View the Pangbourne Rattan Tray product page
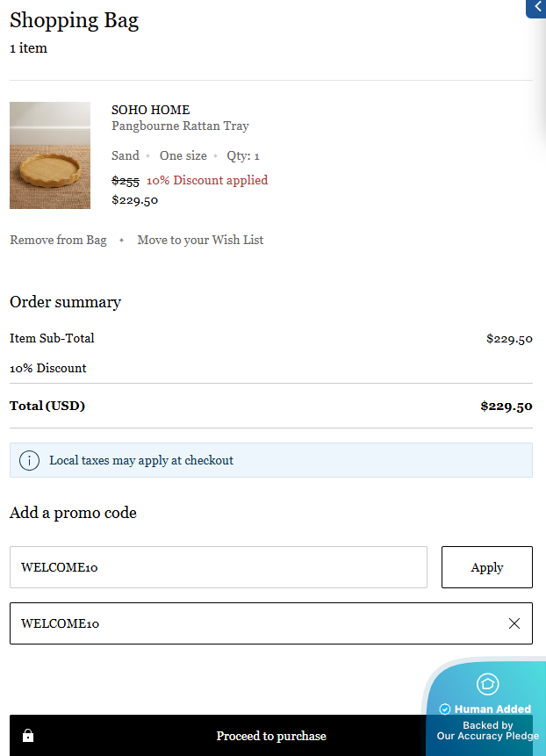The height and width of the screenshot is (756, 546). 180,126
